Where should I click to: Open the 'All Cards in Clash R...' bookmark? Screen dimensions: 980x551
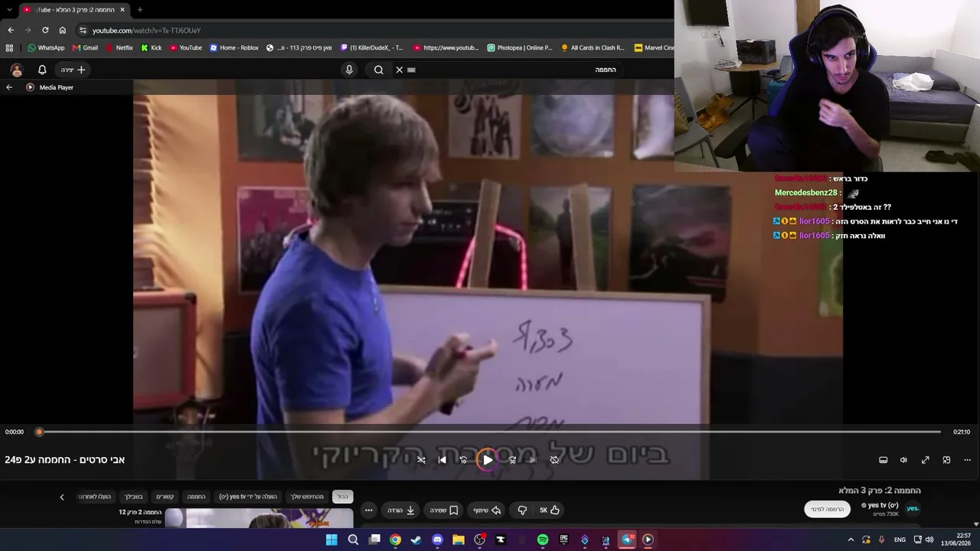pos(593,47)
